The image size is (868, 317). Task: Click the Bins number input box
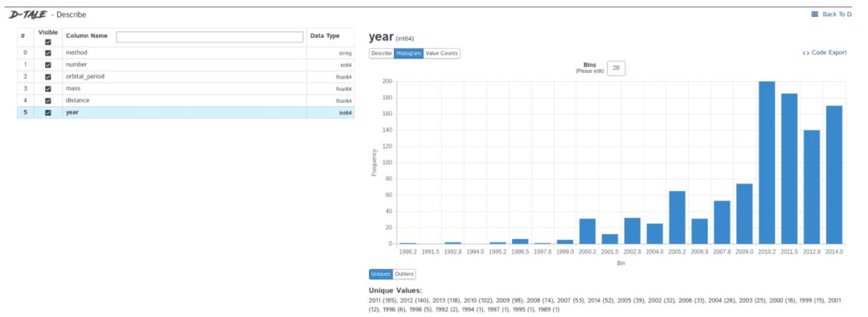point(616,68)
